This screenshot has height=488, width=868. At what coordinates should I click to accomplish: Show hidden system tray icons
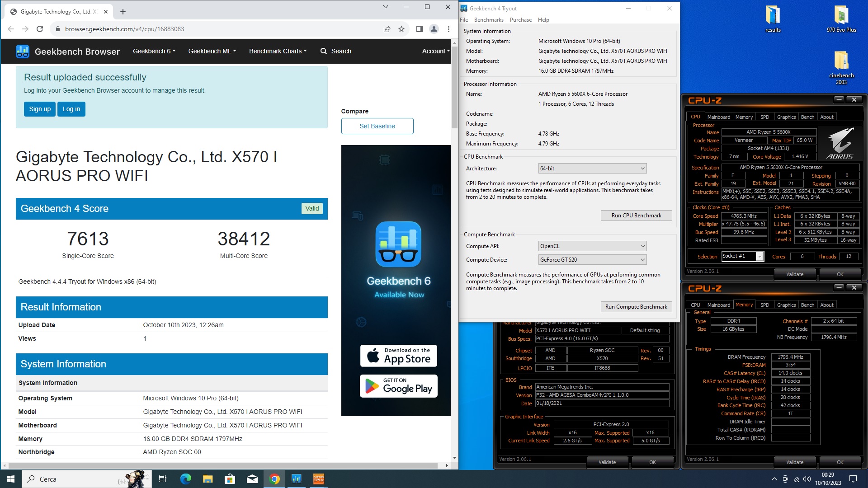click(x=774, y=479)
